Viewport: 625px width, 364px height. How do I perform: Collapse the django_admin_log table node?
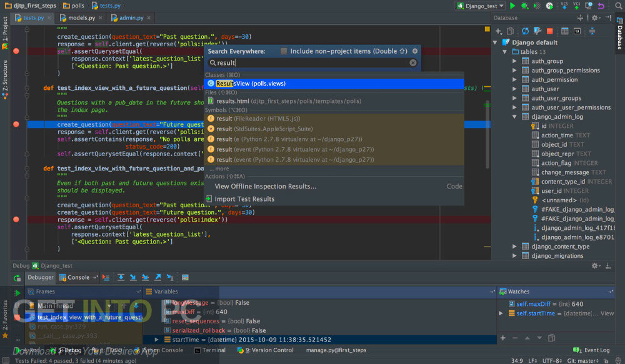[514, 117]
